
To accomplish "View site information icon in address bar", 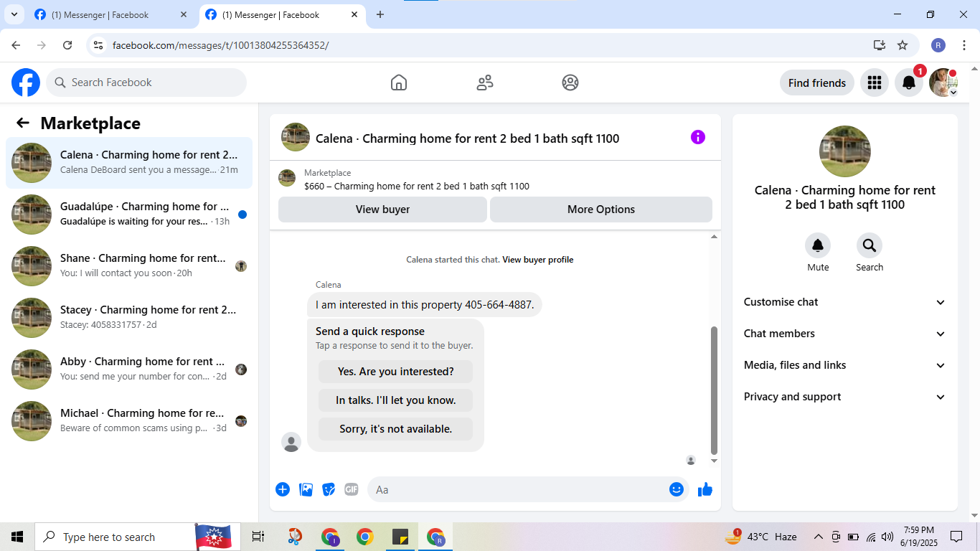I will point(99,45).
